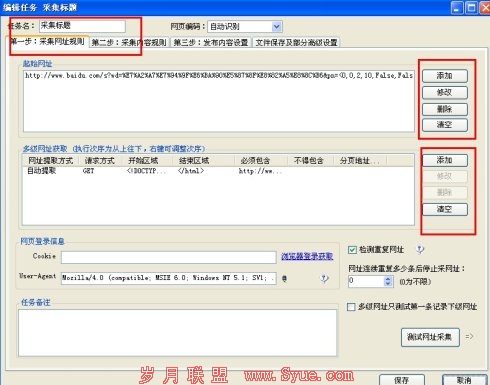The image size is (490, 385).
Task: Click 清空 button for 多级网址获取
Action: click(x=445, y=209)
